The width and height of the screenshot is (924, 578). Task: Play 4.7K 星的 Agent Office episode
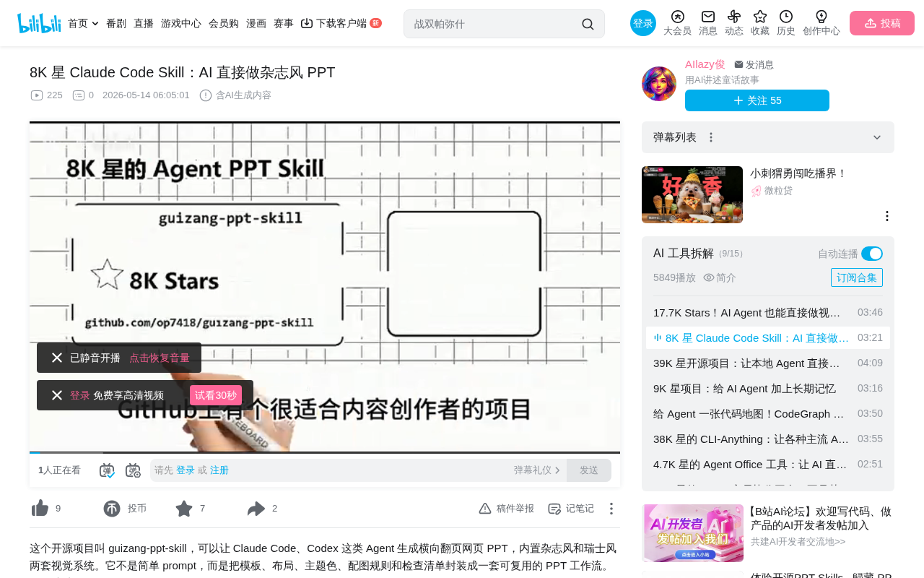(768, 465)
